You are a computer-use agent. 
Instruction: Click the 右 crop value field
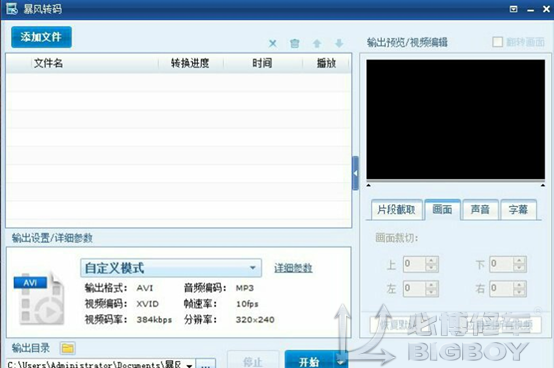(501, 289)
